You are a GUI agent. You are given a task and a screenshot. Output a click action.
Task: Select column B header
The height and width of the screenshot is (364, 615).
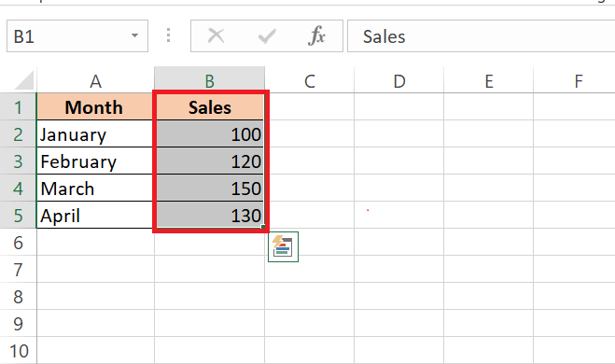(x=209, y=80)
